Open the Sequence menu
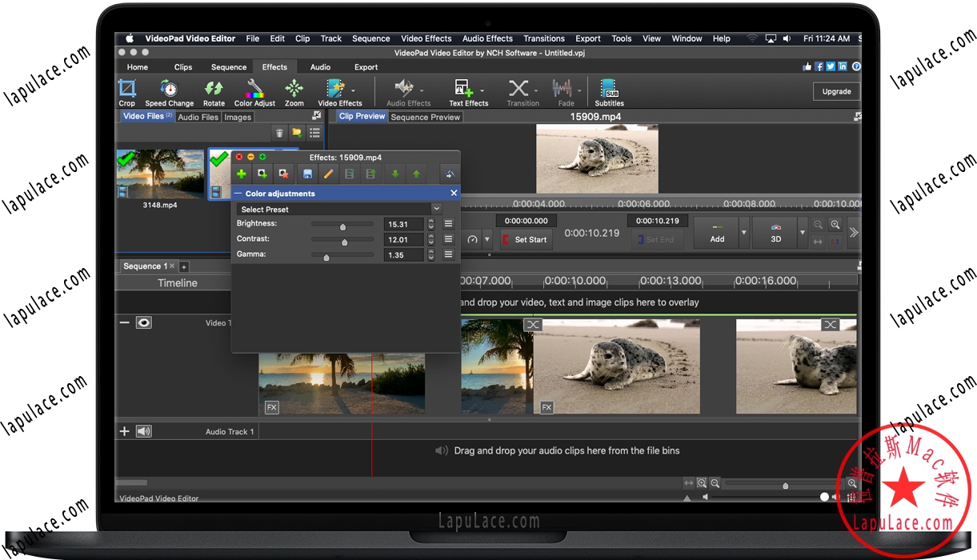 tap(370, 38)
